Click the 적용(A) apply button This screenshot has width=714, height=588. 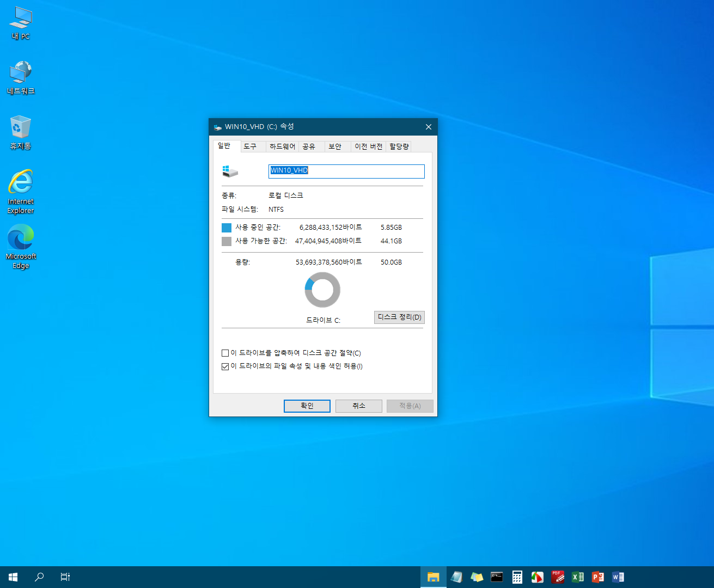pyautogui.click(x=410, y=406)
